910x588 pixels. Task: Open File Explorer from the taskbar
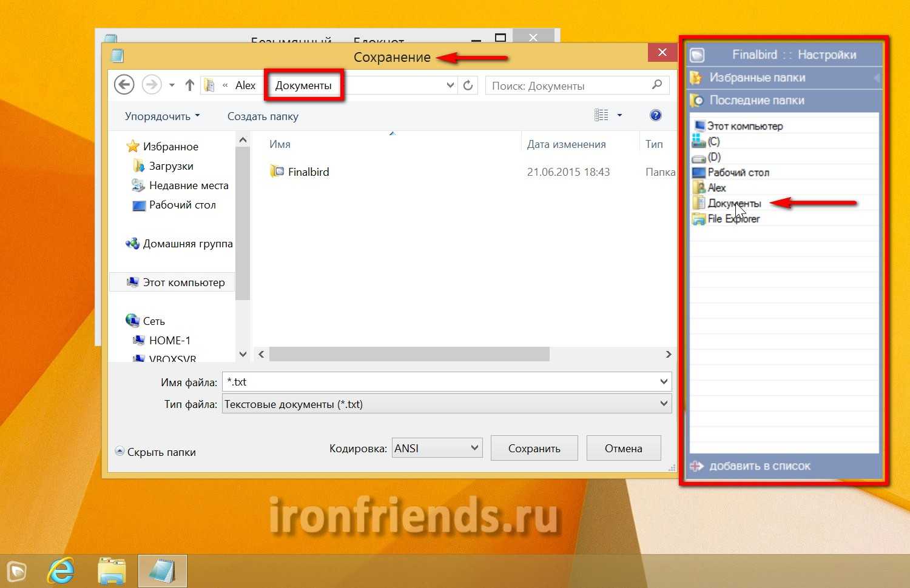point(112,572)
